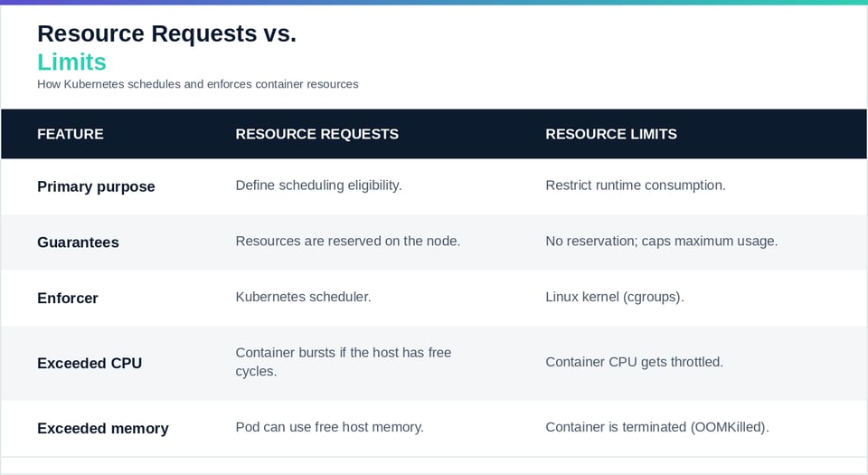Select 'Resources are reserved on the node' text
The height and width of the screenshot is (475, 868).
(347, 242)
